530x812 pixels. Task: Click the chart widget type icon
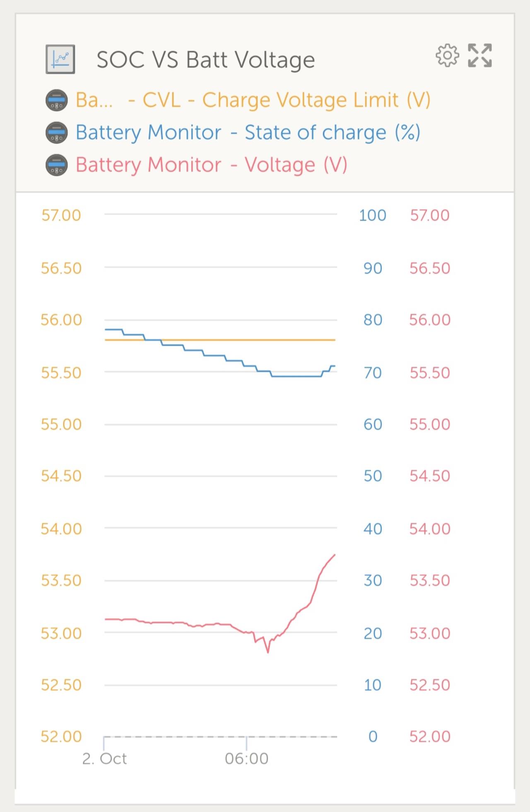[x=60, y=59]
